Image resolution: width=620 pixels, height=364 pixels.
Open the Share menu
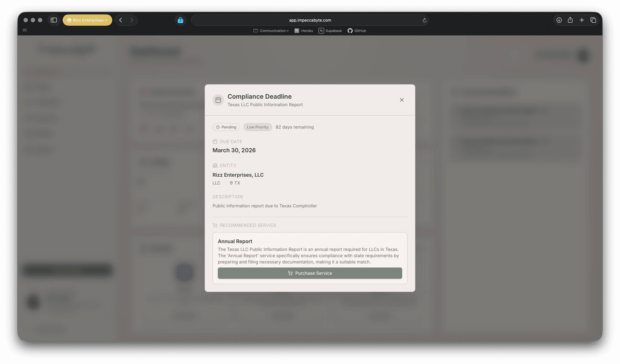pyautogui.click(x=570, y=20)
